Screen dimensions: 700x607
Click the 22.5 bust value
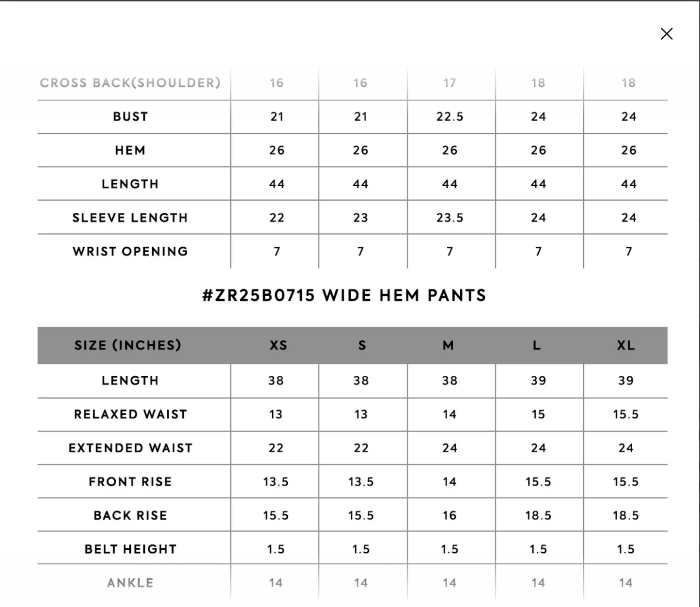pos(450,116)
